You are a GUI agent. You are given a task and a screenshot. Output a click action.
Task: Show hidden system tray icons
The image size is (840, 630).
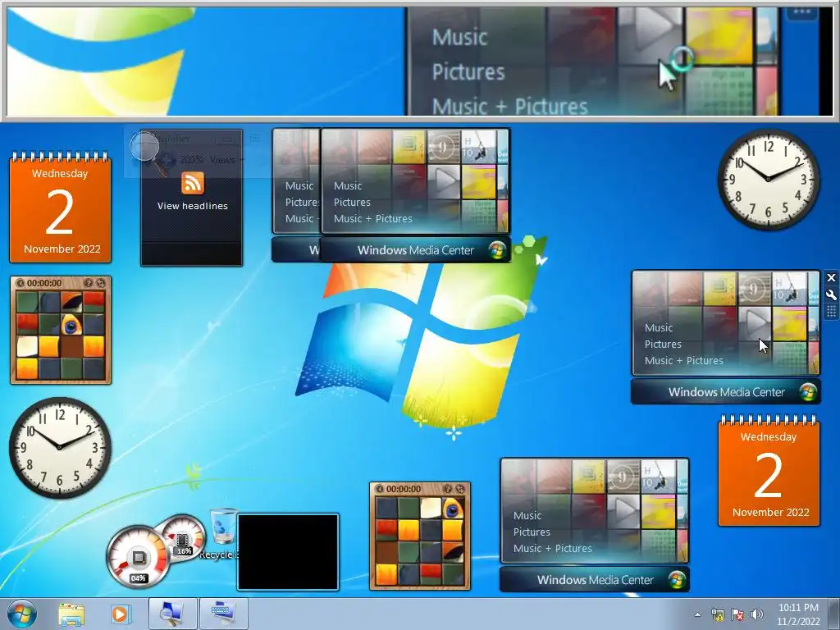pos(697,614)
